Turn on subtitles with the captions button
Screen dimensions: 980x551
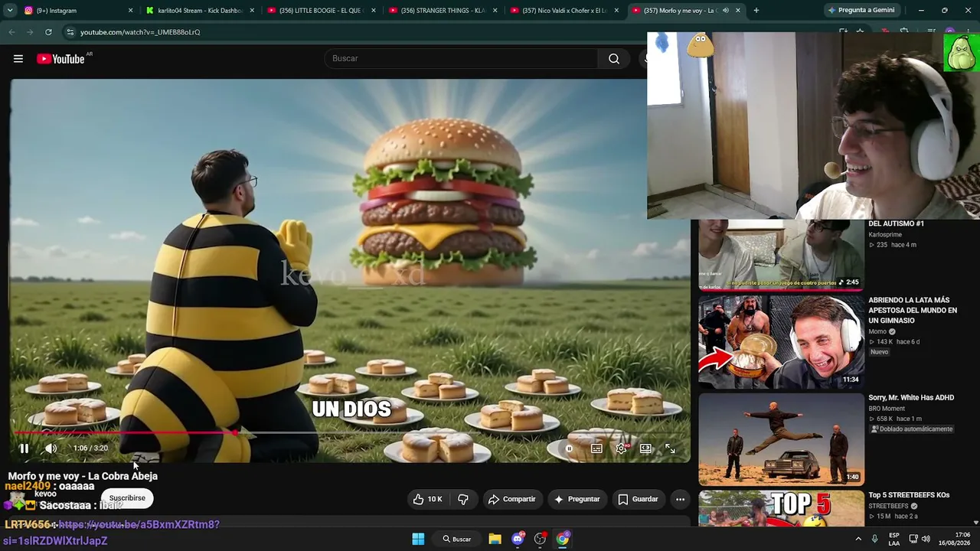[596, 448]
